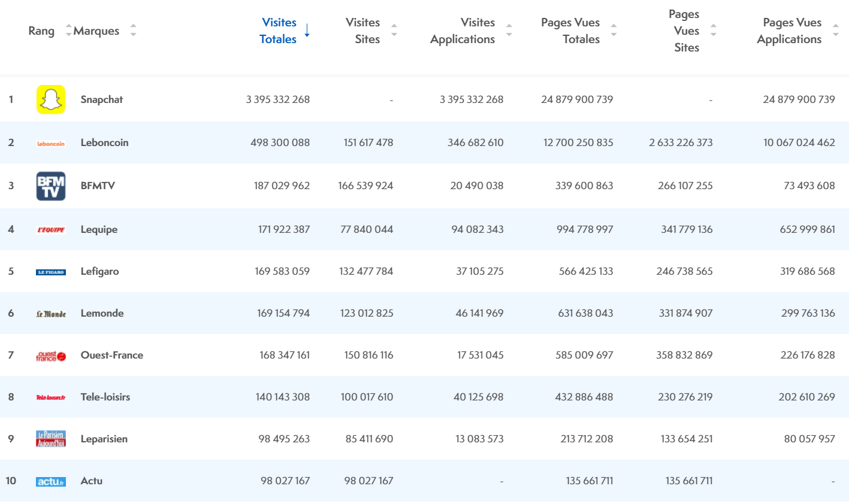Image resolution: width=849 pixels, height=504 pixels.
Task: Click the value 73 493 608
Action: 809,186
